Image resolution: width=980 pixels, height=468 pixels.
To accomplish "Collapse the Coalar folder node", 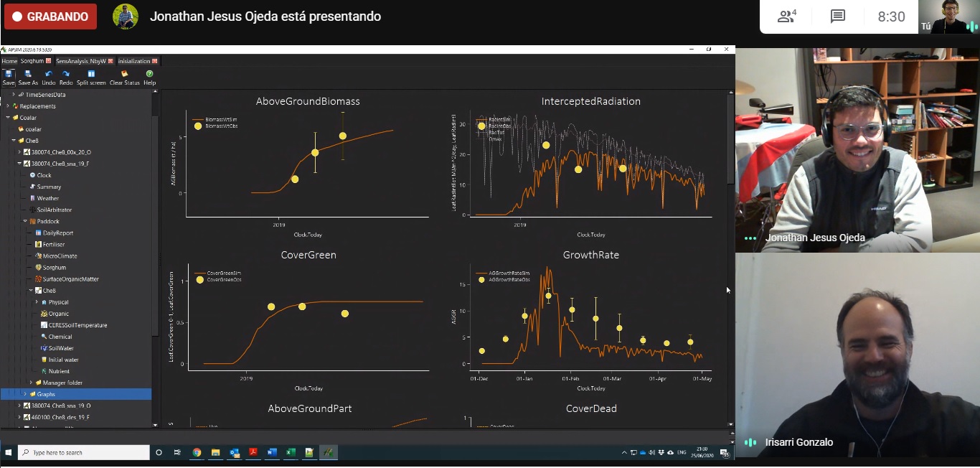I will tap(8, 118).
